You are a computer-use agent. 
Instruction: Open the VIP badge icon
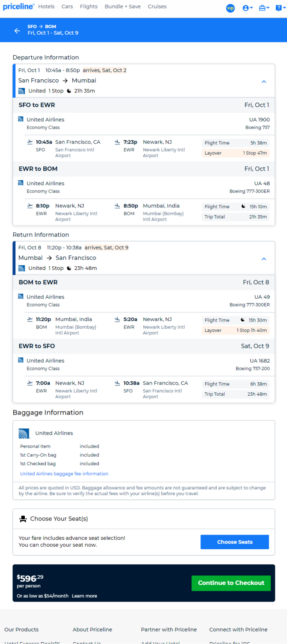tap(230, 8)
